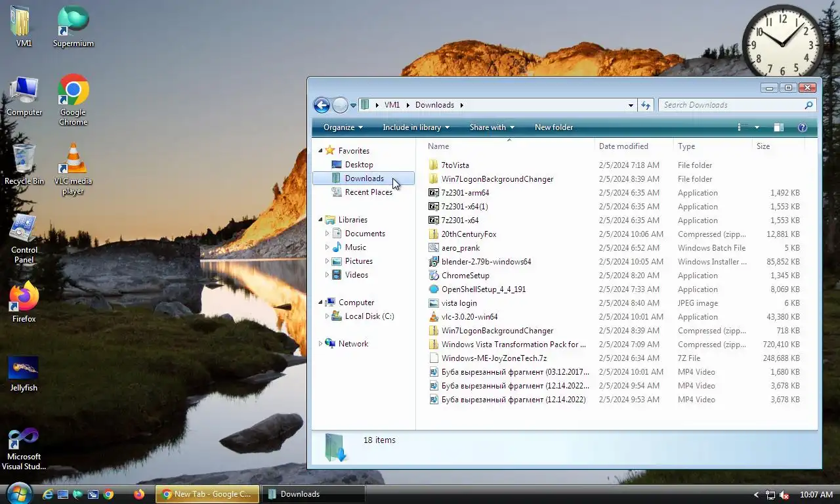This screenshot has height=504, width=840.
Task: Open the Share with menu
Action: pos(492,127)
